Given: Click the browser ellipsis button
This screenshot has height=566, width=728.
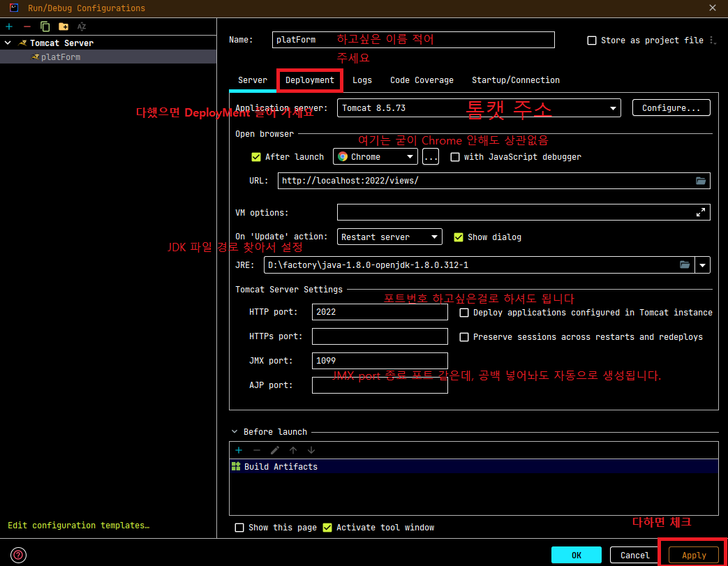Looking at the screenshot, I should pyautogui.click(x=431, y=156).
